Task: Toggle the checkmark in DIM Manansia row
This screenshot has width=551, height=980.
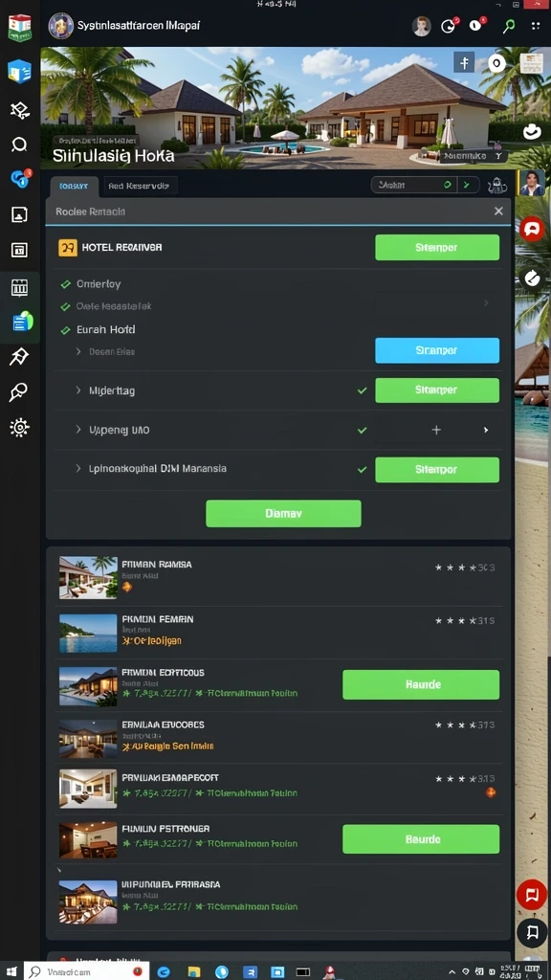Action: (362, 469)
